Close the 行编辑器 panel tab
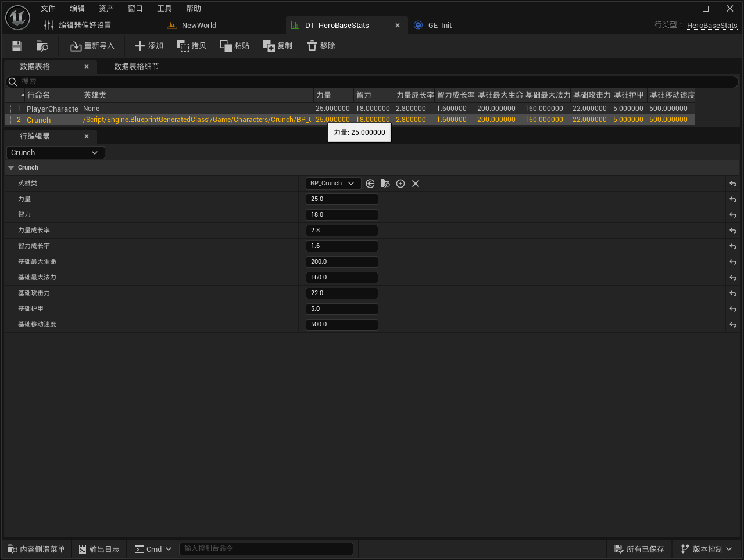The image size is (744, 560). point(87,137)
